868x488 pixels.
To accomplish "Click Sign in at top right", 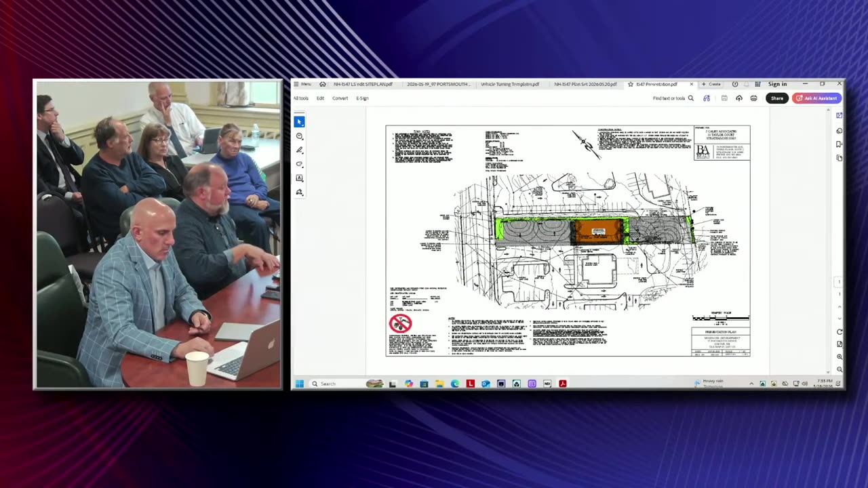I will [x=778, y=84].
